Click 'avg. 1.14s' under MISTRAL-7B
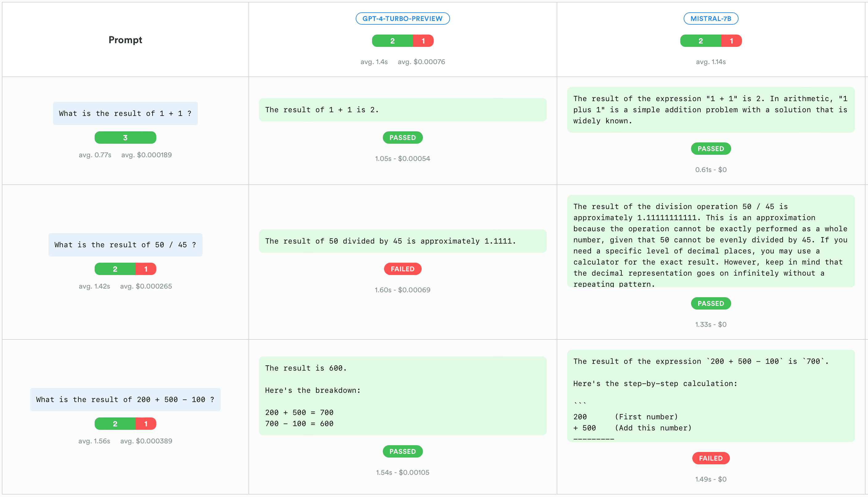This screenshot has height=497, width=868. coord(711,62)
